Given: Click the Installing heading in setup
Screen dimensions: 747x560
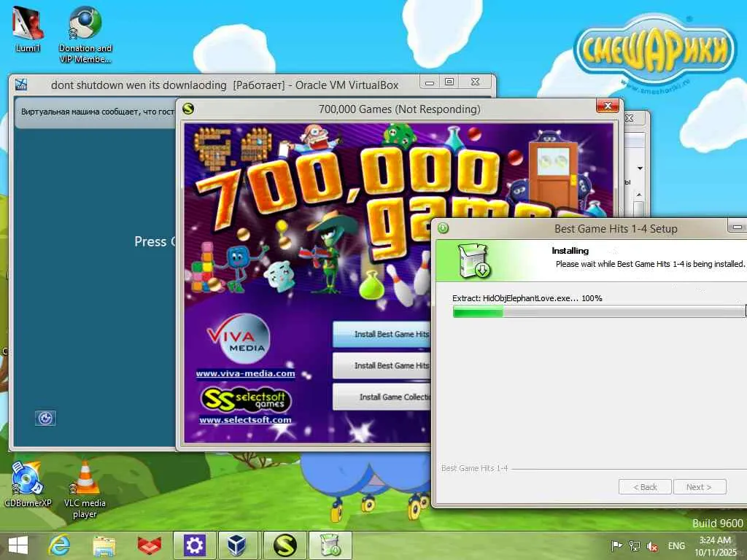Looking at the screenshot, I should (570, 251).
